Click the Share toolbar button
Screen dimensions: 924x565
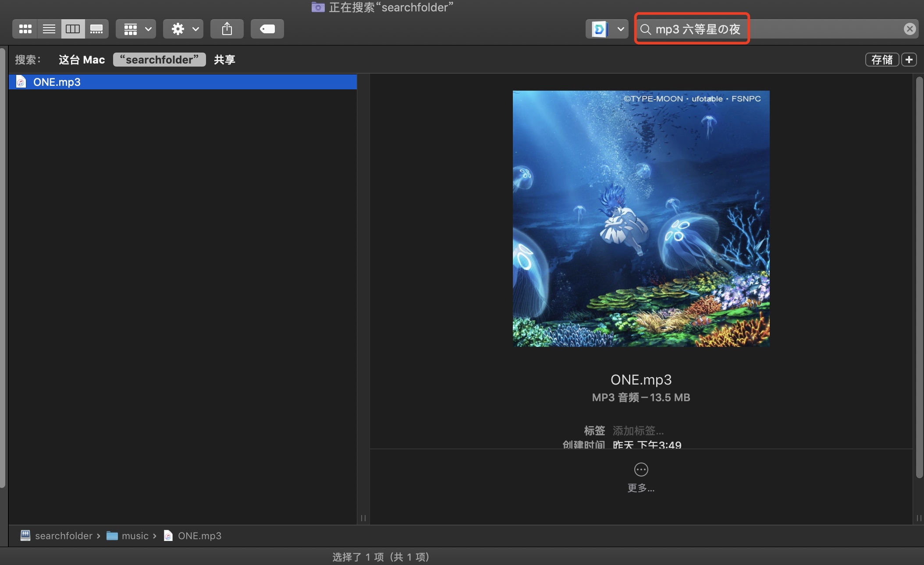click(227, 29)
